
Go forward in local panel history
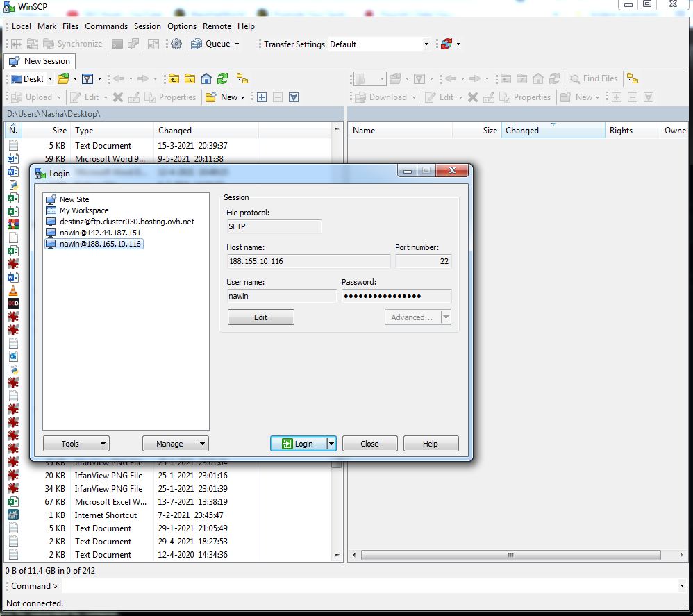[x=143, y=79]
